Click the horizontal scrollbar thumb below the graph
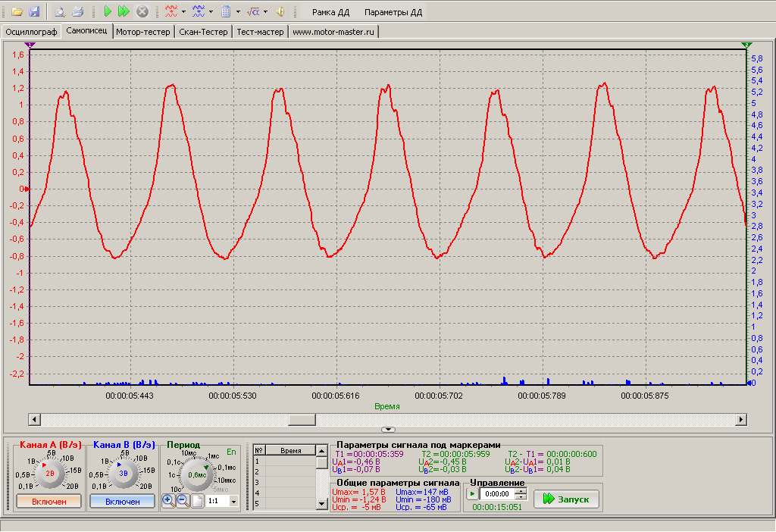The width and height of the screenshot is (776, 532). [302, 420]
